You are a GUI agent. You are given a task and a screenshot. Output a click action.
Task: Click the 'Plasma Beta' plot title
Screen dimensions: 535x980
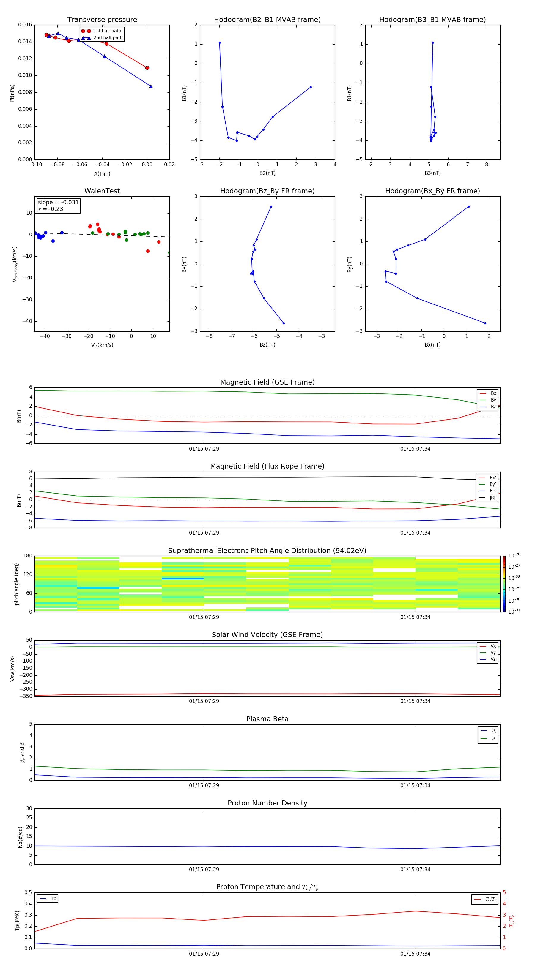[267, 719]
